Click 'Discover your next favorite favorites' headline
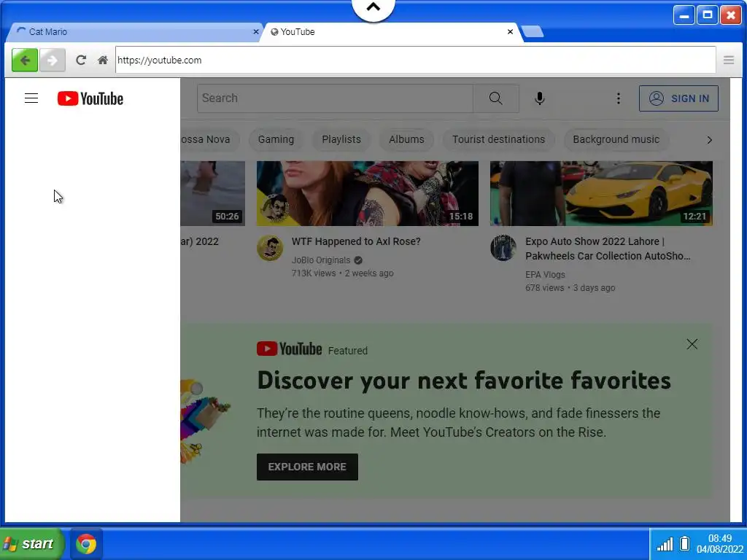 coord(464,381)
